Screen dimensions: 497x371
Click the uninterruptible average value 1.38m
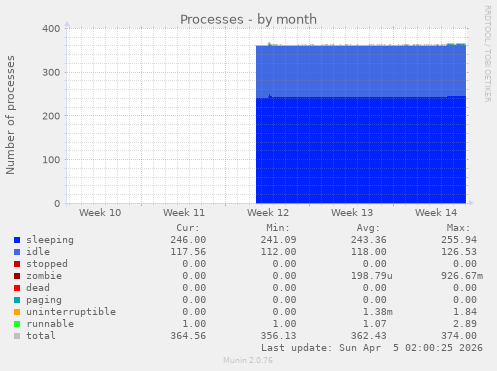pos(378,312)
